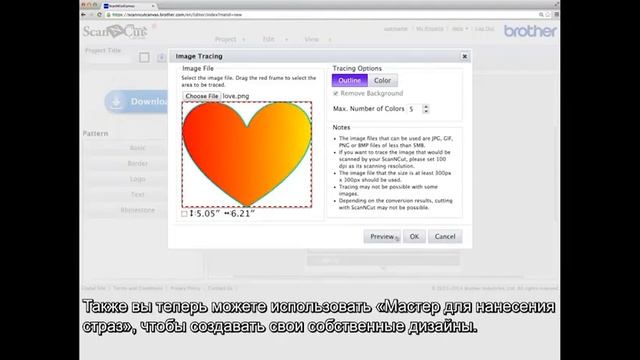Viewport: 640px width, 360px height.
Task: Click the Preview button
Action: [382, 236]
